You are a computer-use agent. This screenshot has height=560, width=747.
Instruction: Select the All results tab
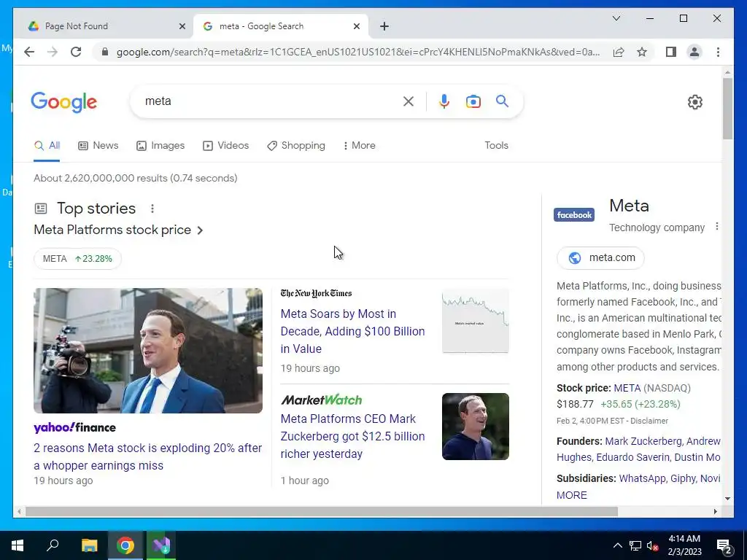coord(47,145)
